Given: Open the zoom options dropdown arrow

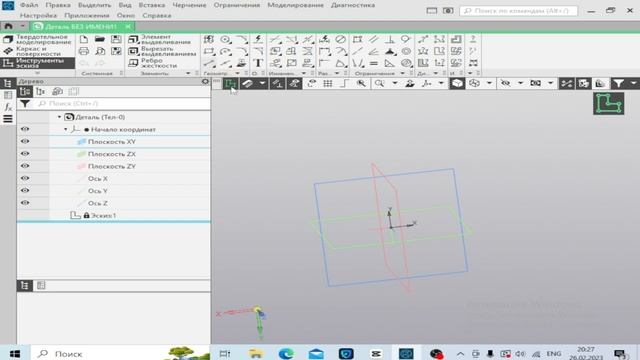Looking at the screenshot, I should coord(395,84).
